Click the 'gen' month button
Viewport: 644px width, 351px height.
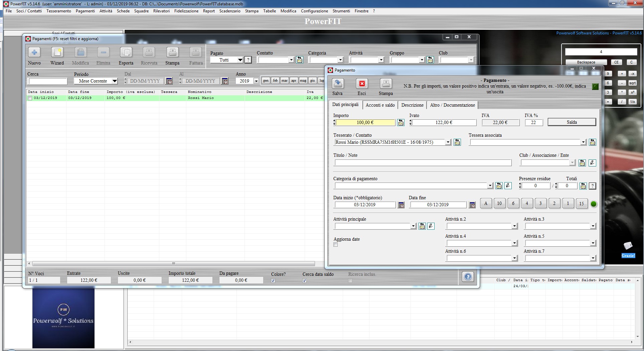[x=266, y=81]
